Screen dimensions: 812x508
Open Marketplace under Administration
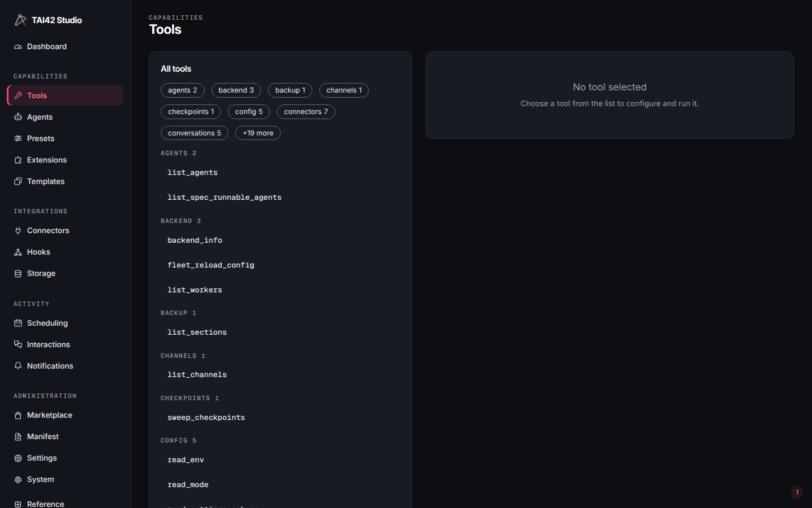tap(65, 415)
